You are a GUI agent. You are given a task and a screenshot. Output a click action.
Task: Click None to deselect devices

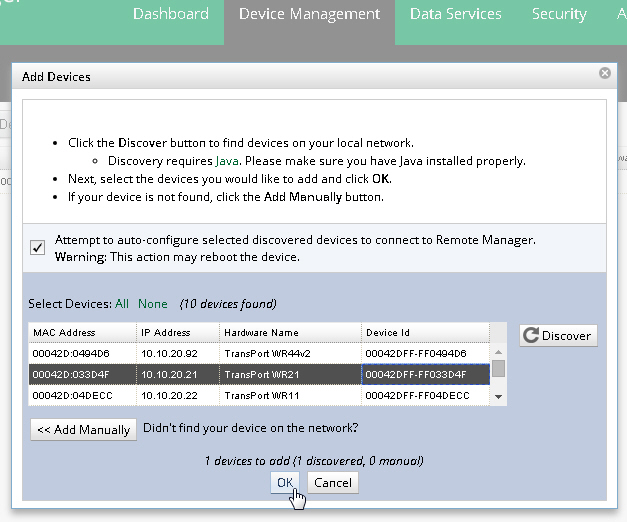153,303
